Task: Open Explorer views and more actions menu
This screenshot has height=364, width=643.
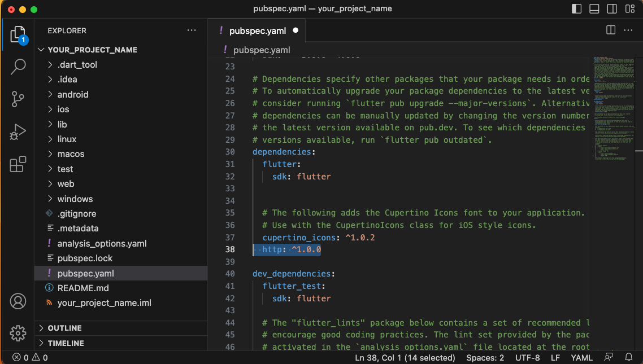Action: (192, 30)
